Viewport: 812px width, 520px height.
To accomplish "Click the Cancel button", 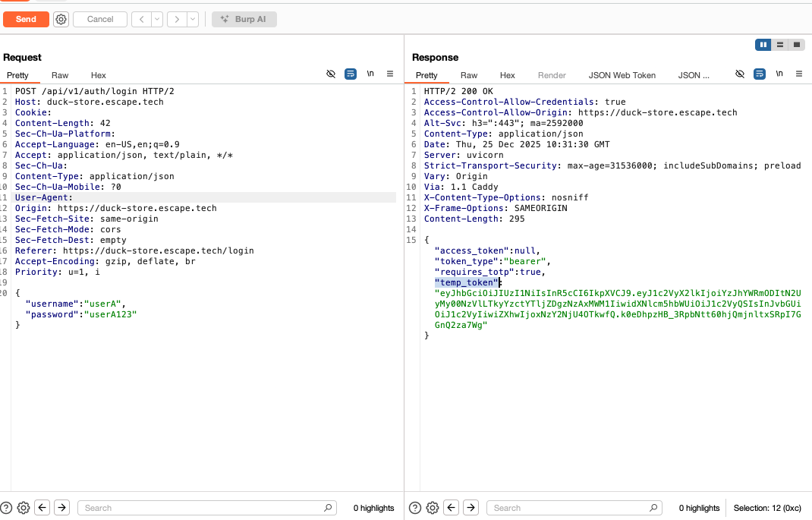I will pyautogui.click(x=99, y=19).
